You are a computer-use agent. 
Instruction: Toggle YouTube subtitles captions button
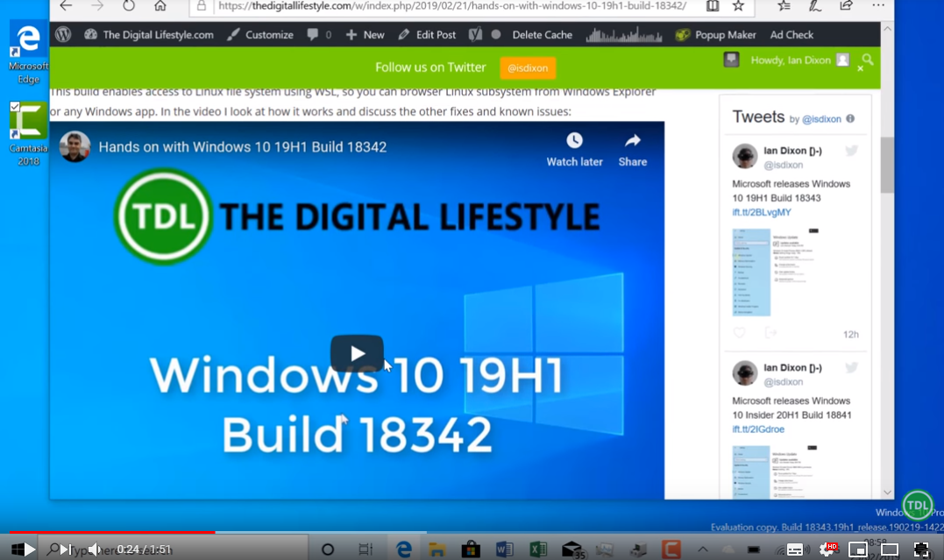(795, 549)
